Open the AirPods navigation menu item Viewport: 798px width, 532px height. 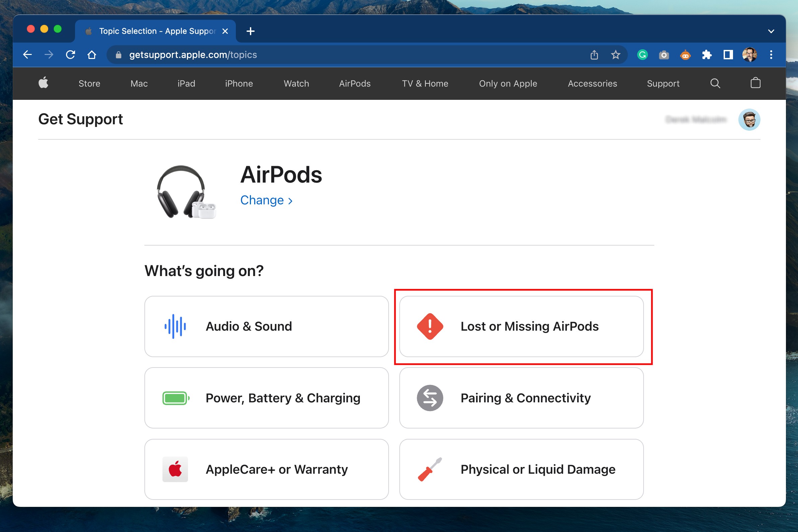point(354,83)
